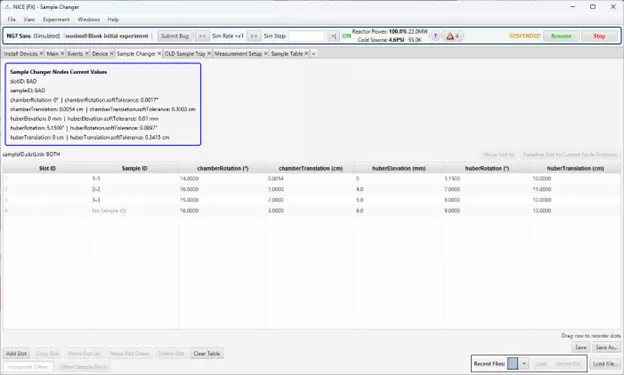The image size is (624, 375).
Task: Switch to the OLD Sample Tray tab
Action: (x=185, y=53)
